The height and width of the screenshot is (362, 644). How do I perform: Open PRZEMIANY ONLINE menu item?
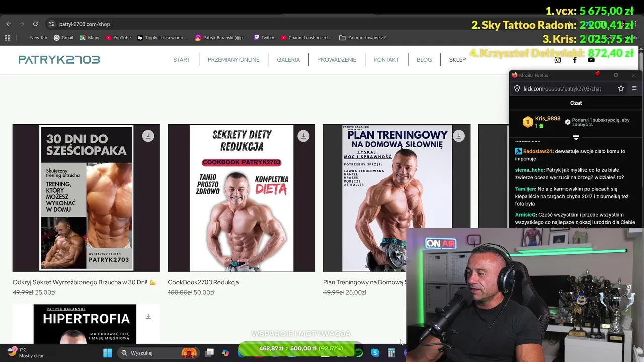tap(233, 60)
